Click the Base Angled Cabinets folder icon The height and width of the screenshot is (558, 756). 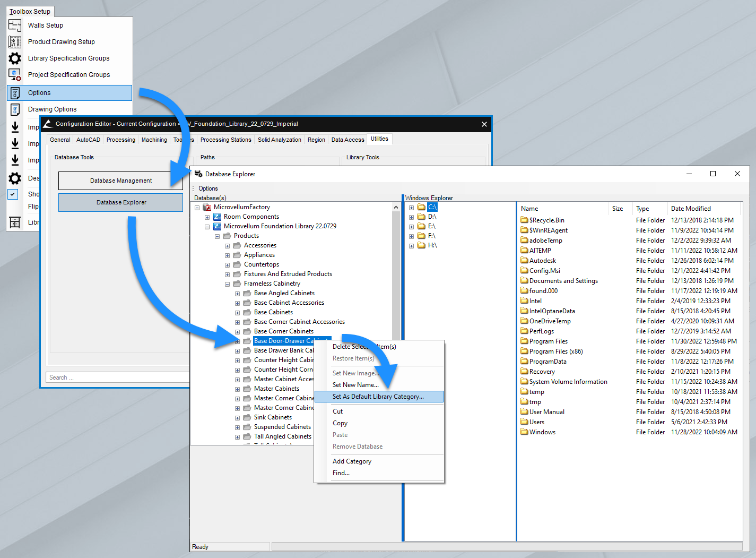click(x=247, y=293)
